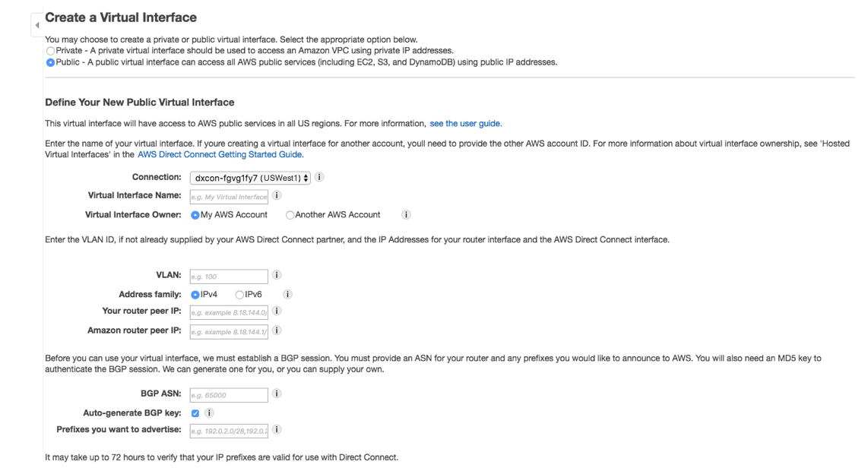Focus the Virtual Interface Name field
868x471 pixels.
pos(228,197)
